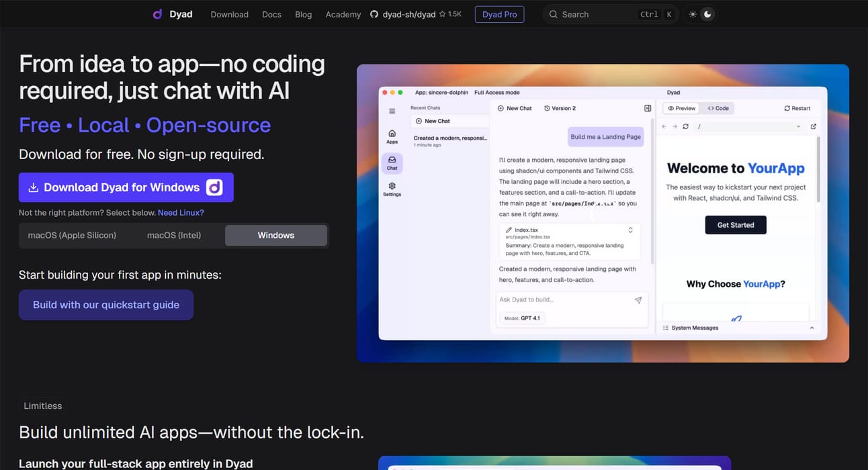Click the Dyad brand name text
This screenshot has width=868, height=470.
pyautogui.click(x=181, y=14)
